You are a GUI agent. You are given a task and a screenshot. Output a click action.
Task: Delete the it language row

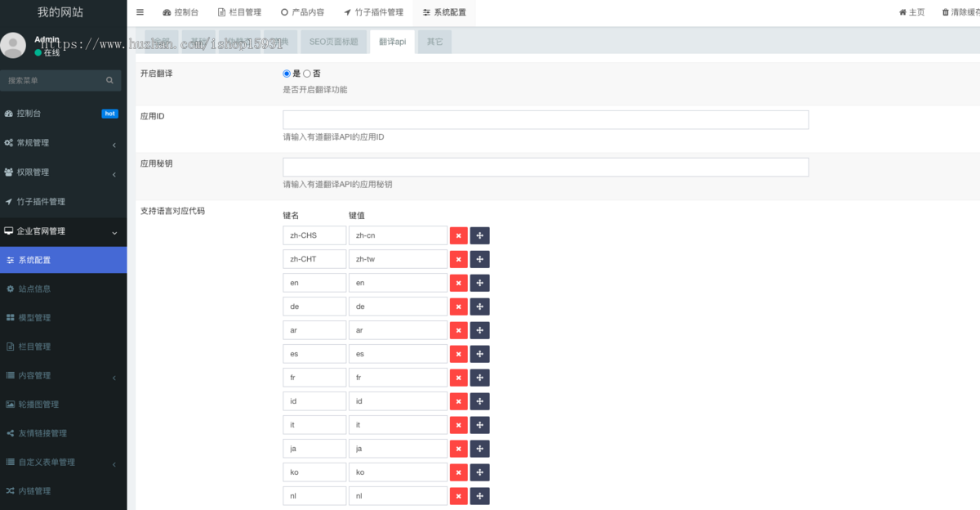(459, 425)
